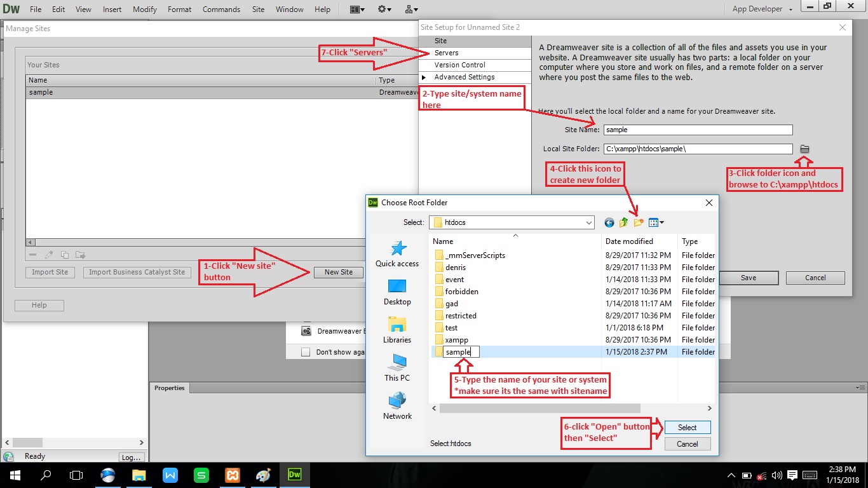
Task: Click Save in Site Setup dialog
Action: (x=749, y=278)
